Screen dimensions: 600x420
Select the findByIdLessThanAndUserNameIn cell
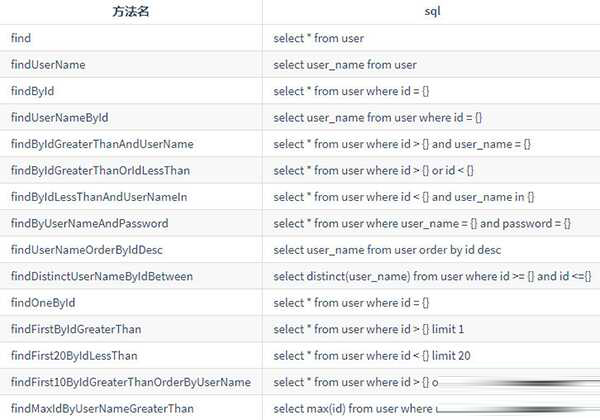point(99,197)
